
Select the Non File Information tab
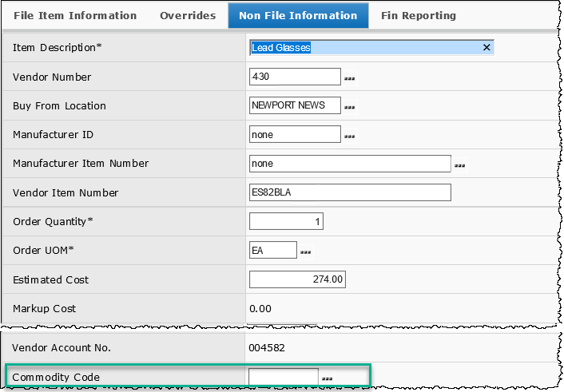click(298, 16)
